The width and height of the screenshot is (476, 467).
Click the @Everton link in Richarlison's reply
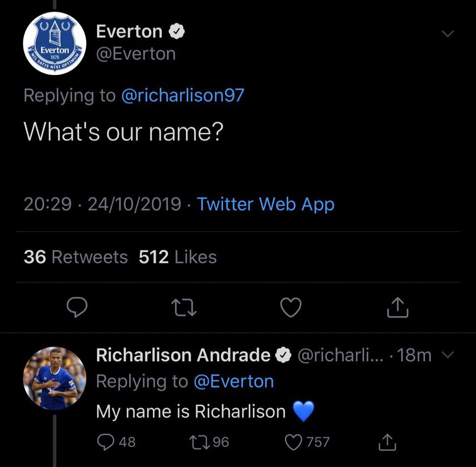pos(233,381)
